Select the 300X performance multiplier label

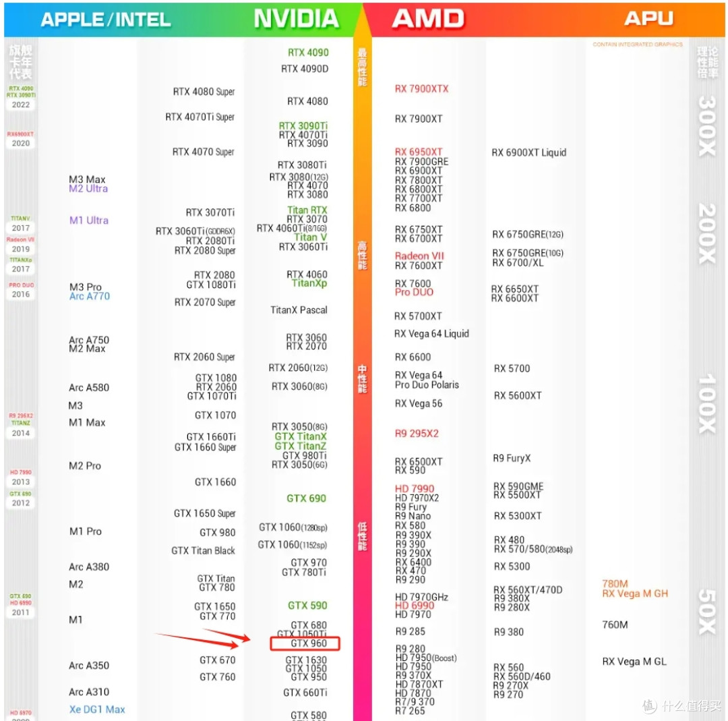[x=706, y=126]
